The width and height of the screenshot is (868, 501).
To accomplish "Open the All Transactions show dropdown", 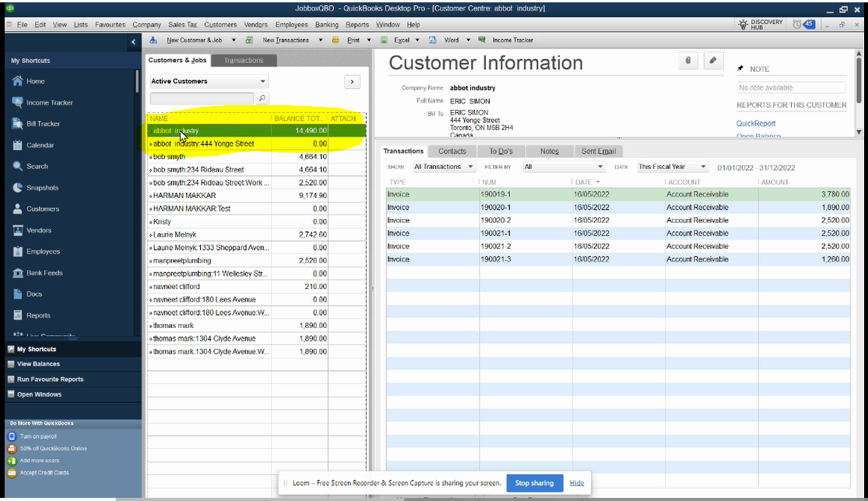I will point(444,167).
